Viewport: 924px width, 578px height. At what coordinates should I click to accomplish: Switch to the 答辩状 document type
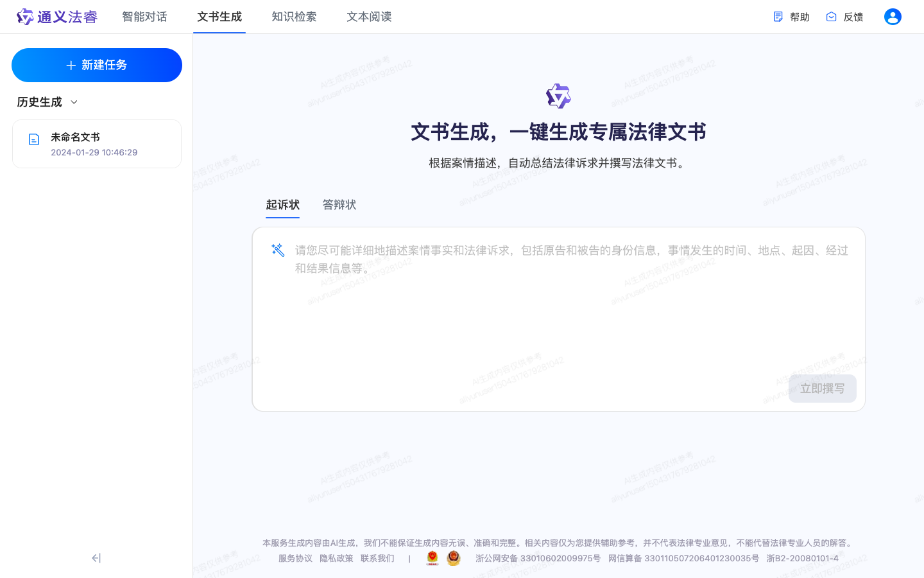(339, 205)
